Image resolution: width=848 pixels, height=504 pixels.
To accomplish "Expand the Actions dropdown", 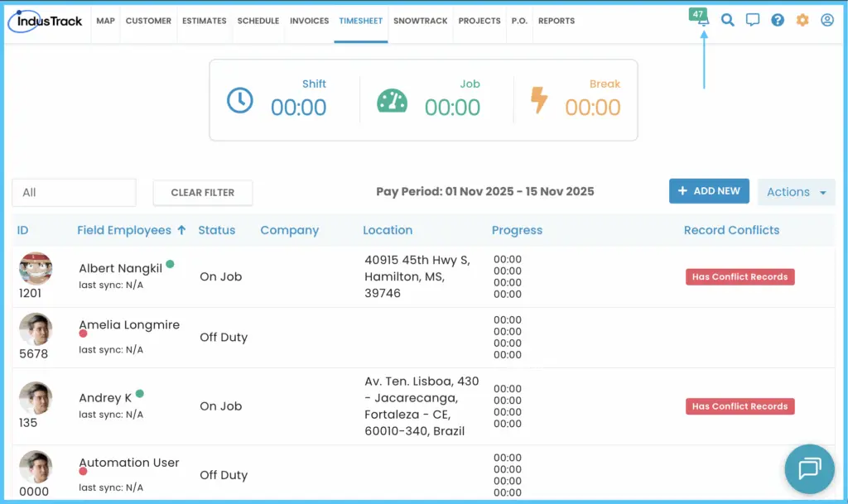I will click(796, 192).
